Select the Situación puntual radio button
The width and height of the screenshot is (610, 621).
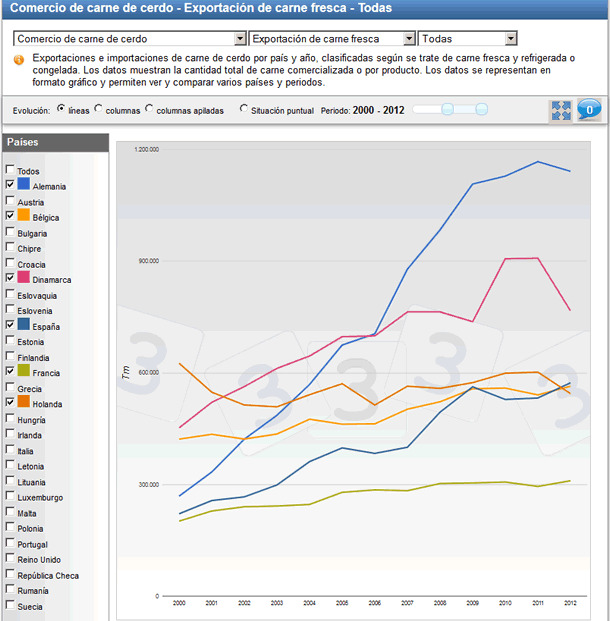click(x=244, y=108)
